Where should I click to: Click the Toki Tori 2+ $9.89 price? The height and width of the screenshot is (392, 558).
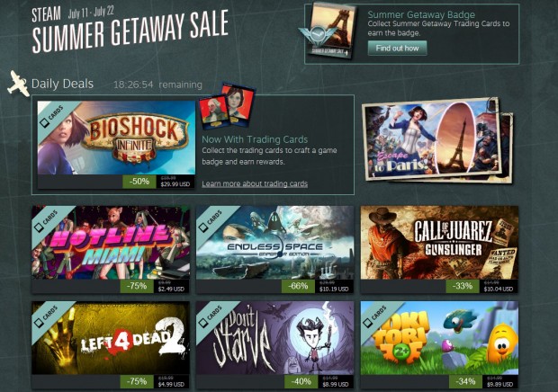pos(500,384)
